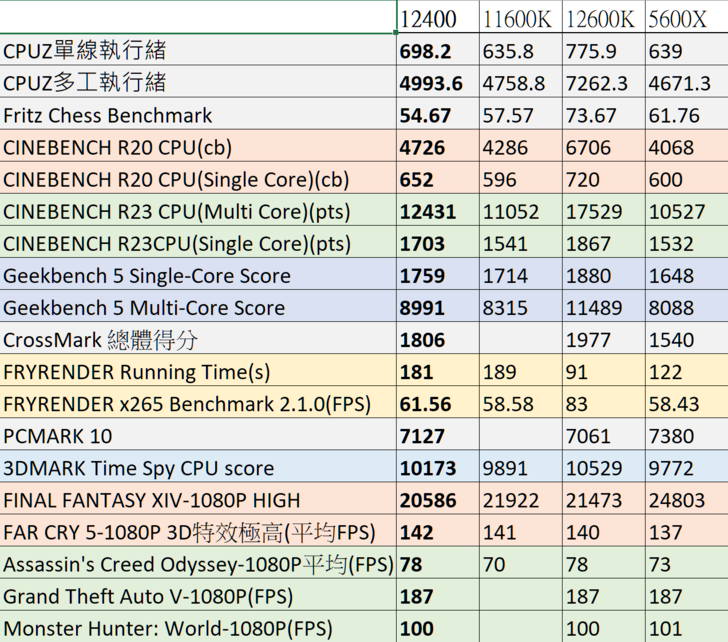Select the 70 Assassin's Creed cell

pyautogui.click(x=520, y=562)
